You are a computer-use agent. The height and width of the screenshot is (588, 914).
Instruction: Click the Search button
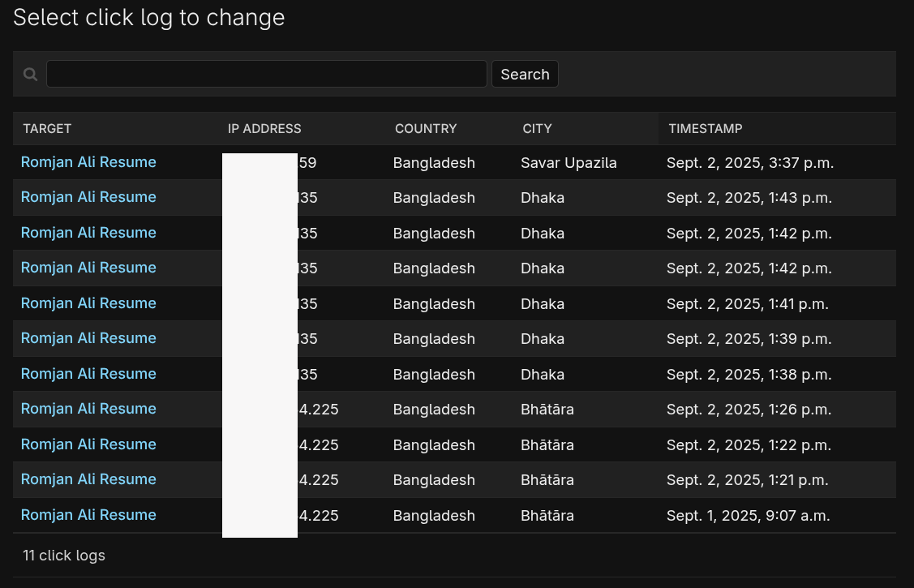coord(525,74)
